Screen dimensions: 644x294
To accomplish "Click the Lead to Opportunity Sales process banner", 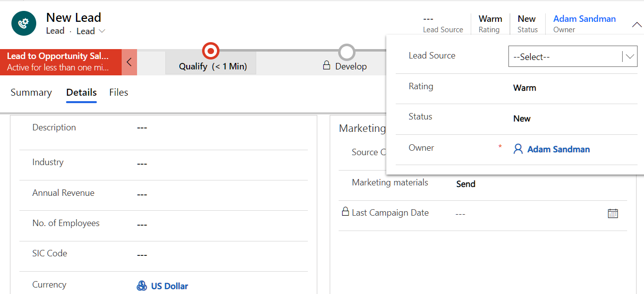I will coord(61,62).
